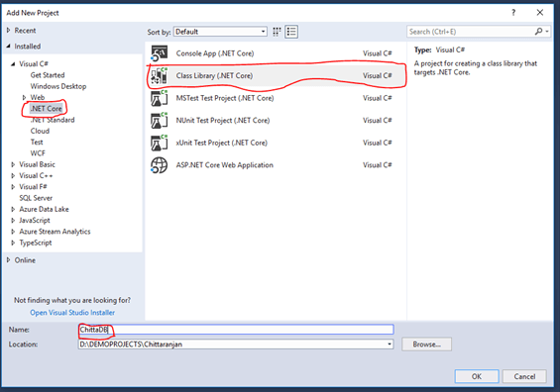Collapse the Visual C# tree node

click(13, 63)
